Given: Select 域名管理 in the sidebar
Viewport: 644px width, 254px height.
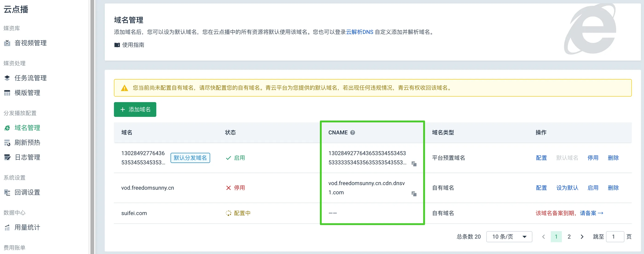Looking at the screenshot, I should (27, 128).
